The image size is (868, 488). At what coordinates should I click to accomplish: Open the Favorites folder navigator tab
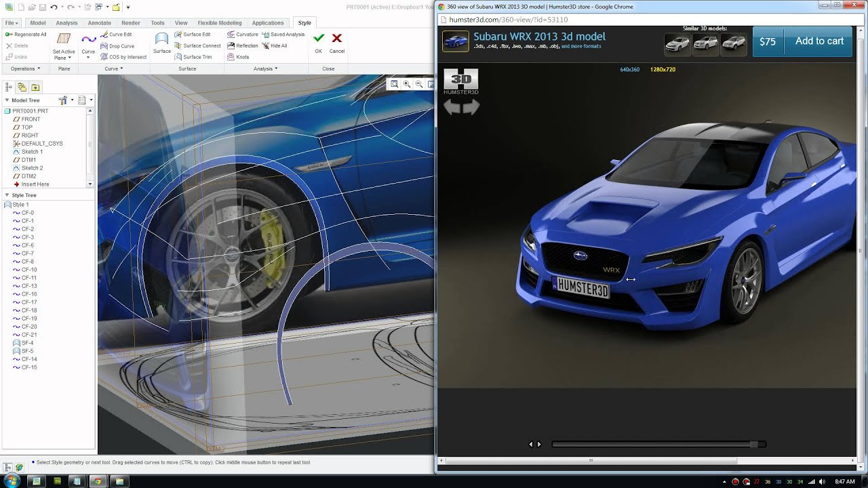coord(35,87)
